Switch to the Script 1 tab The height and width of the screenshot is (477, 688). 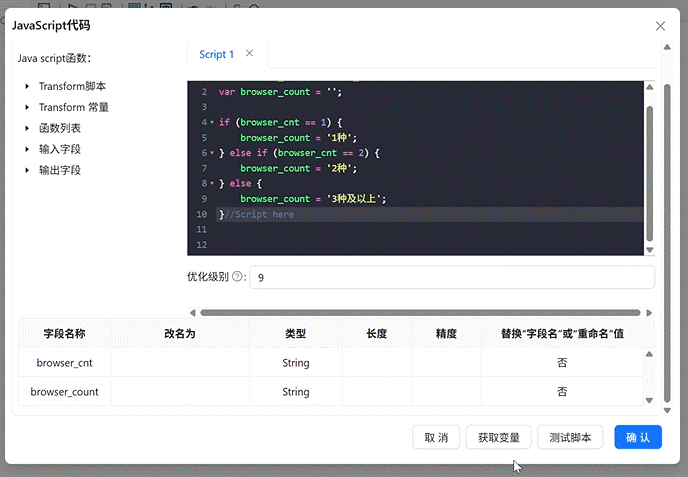tap(216, 54)
